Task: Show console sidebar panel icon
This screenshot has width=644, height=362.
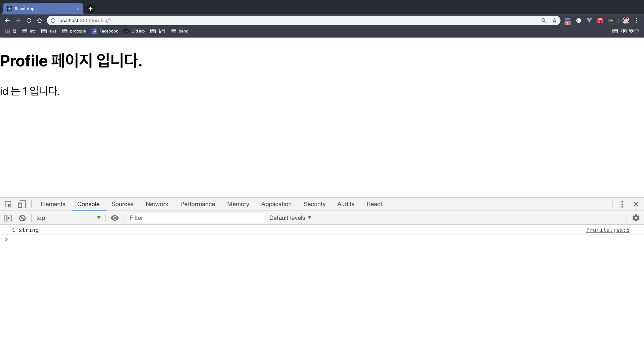Action: point(8,218)
